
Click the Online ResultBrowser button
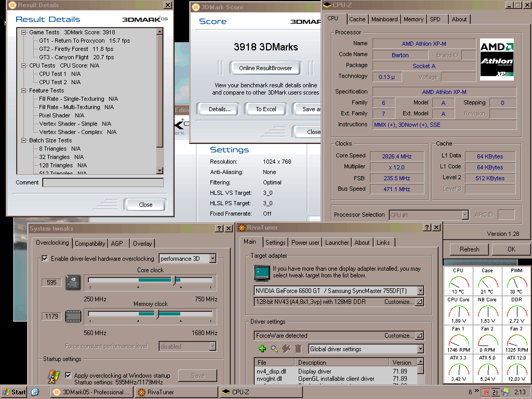[265, 68]
